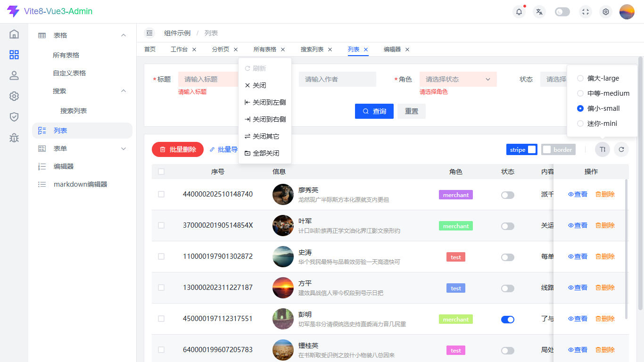The height and width of the screenshot is (362, 644).
Task: Open the language translation switcher
Action: coord(539,12)
